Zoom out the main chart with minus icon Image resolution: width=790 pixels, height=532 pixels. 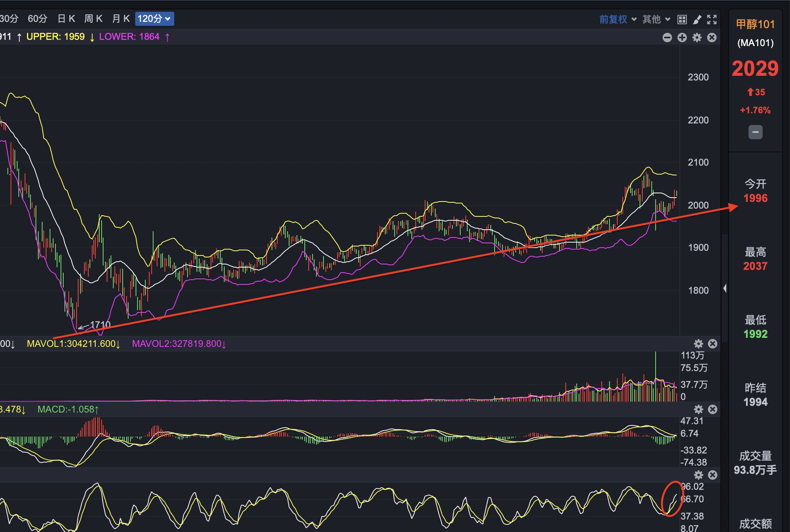(x=667, y=37)
